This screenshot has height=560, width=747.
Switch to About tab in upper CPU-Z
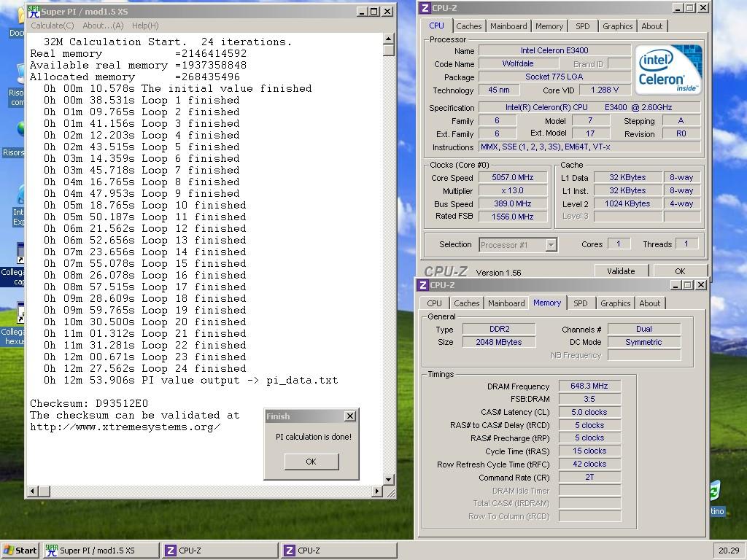click(x=651, y=26)
